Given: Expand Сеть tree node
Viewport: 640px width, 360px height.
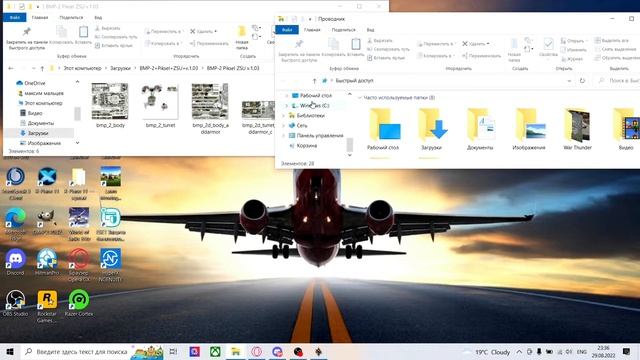Looking at the screenshot, I should tap(283, 126).
